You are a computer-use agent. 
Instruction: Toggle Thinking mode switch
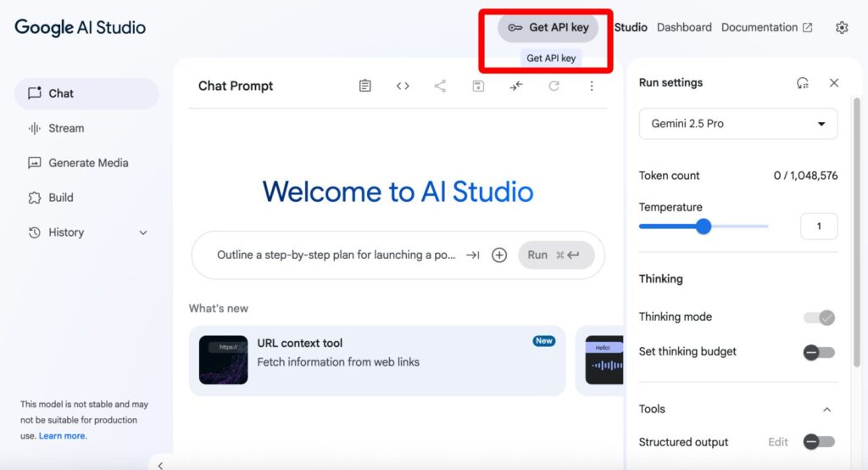[820, 317]
